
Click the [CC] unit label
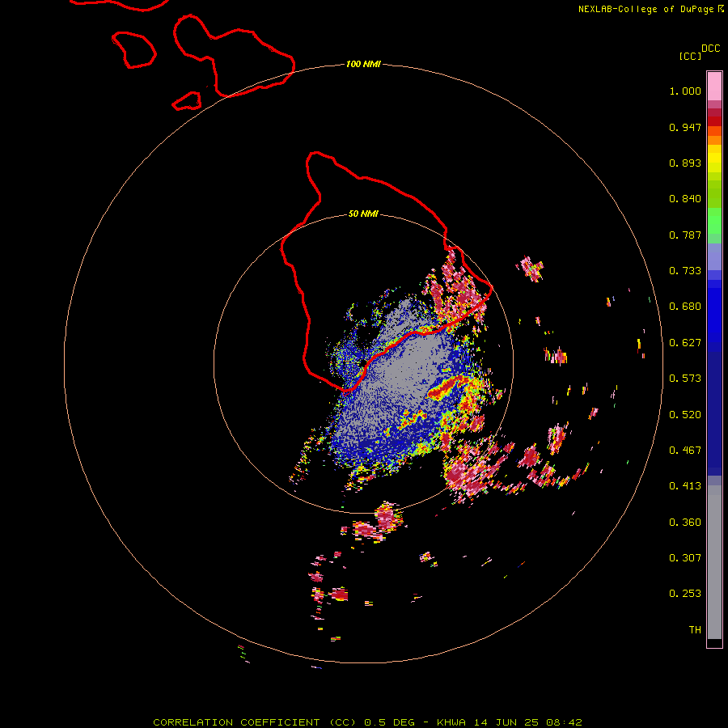(x=690, y=56)
